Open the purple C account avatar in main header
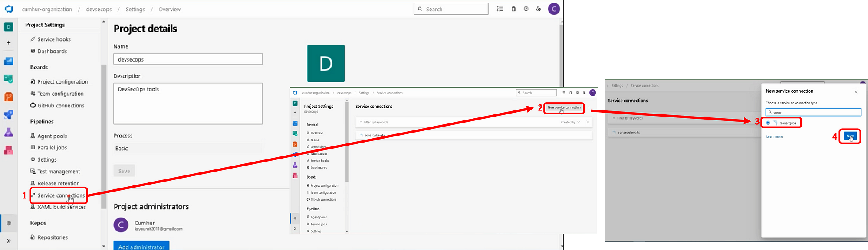Screen dimensions: 868x250 tap(554, 9)
